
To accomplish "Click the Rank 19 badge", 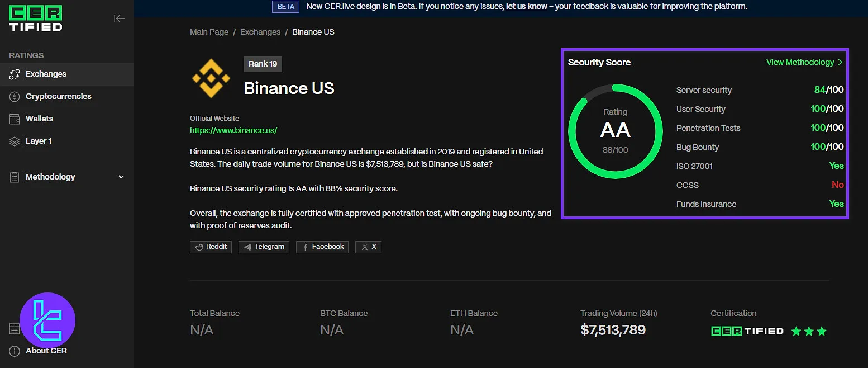I will [x=263, y=64].
